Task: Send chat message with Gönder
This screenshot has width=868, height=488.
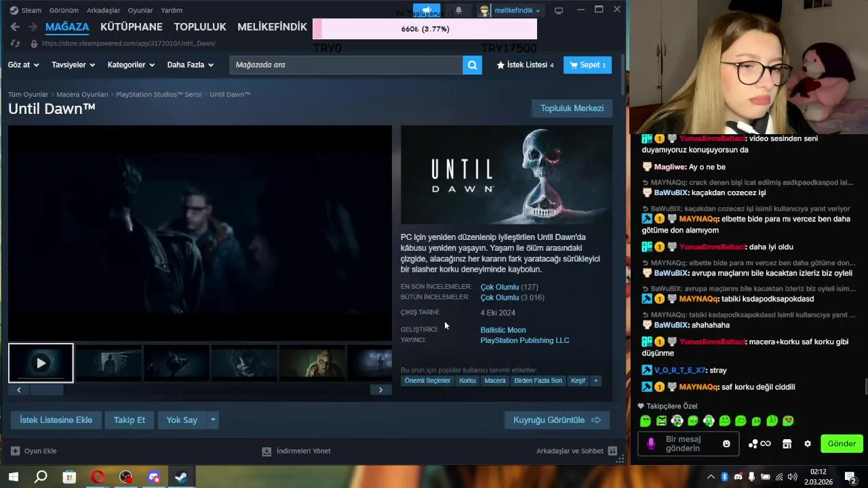Action: pos(842,444)
